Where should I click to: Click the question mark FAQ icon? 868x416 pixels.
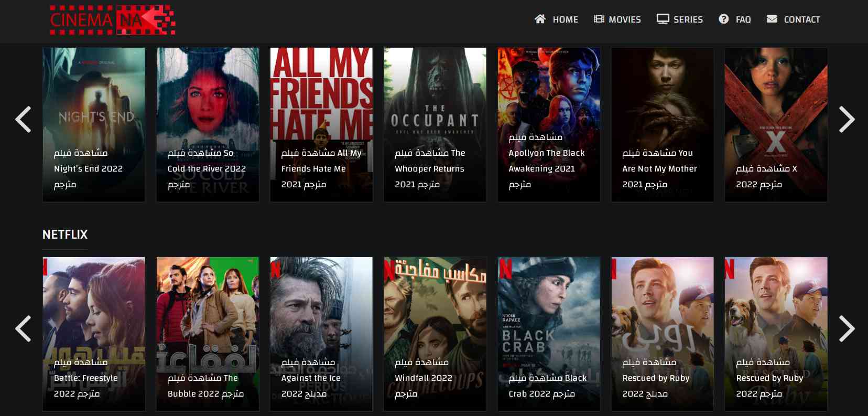pos(723,19)
